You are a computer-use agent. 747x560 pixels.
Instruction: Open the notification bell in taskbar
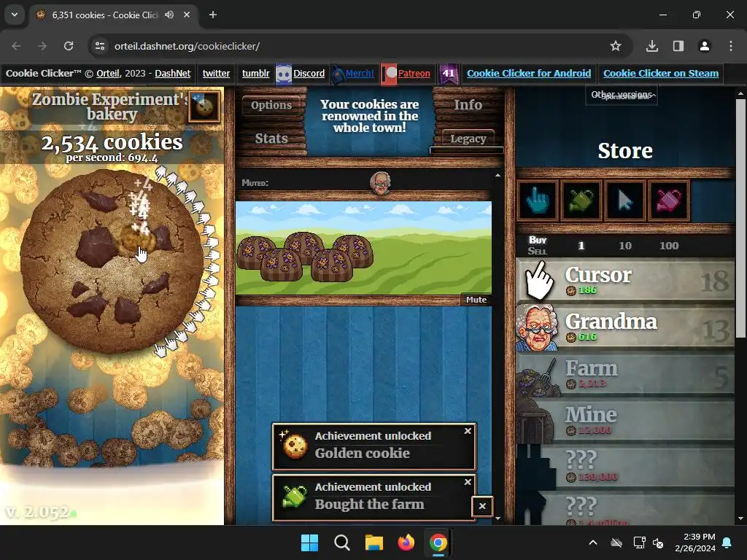point(727,542)
